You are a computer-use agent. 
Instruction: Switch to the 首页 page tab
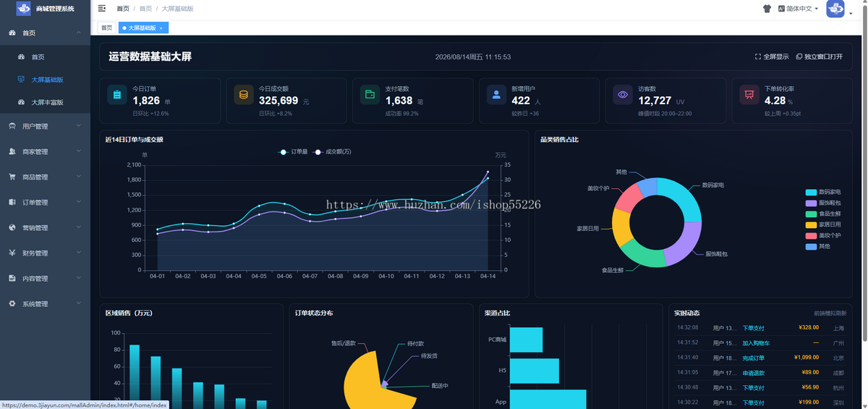106,28
